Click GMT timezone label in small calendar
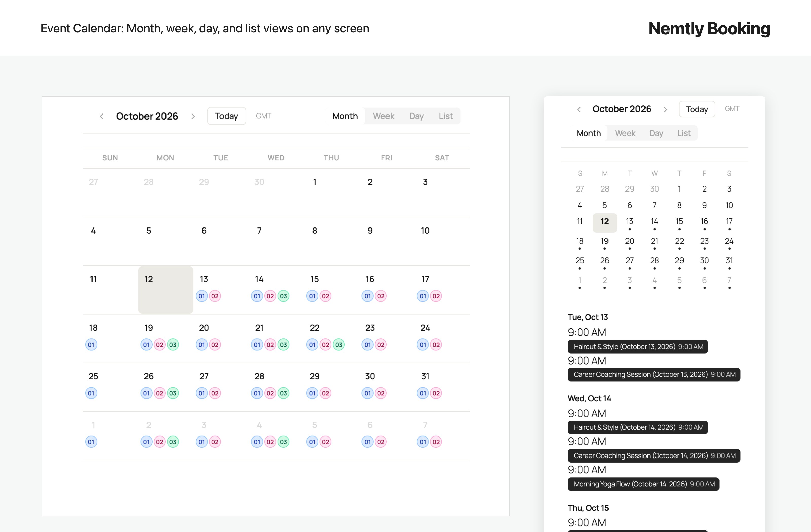The image size is (811, 532). point(732,109)
